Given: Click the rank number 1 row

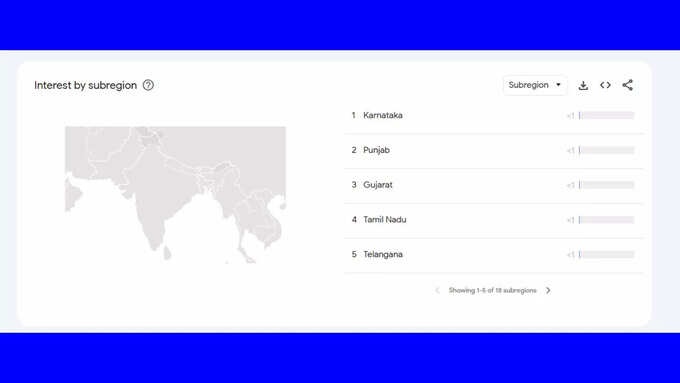Looking at the screenshot, I should point(494,115).
